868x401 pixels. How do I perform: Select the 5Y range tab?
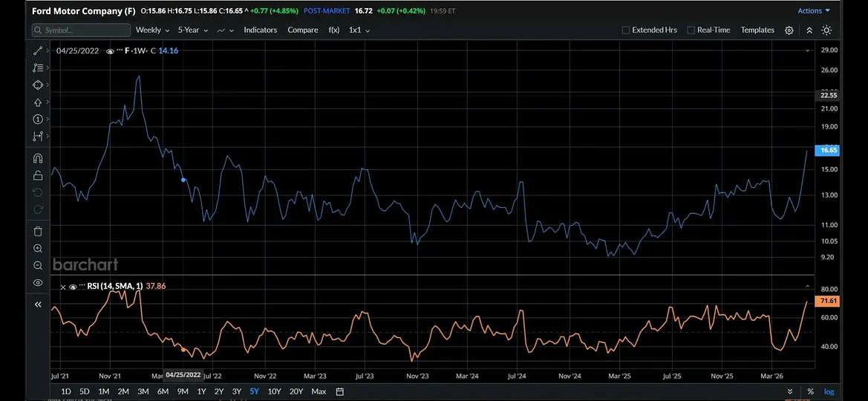254,391
